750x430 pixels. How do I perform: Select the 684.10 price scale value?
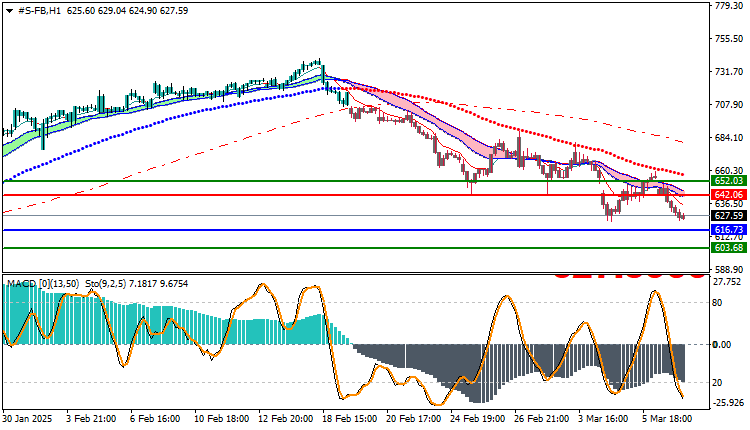tap(728, 138)
